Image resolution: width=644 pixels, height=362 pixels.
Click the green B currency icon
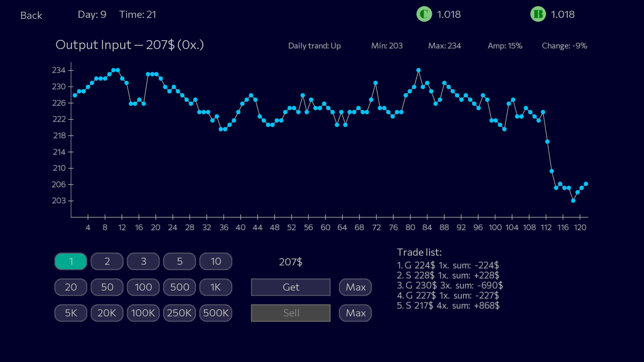pyautogui.click(x=538, y=14)
